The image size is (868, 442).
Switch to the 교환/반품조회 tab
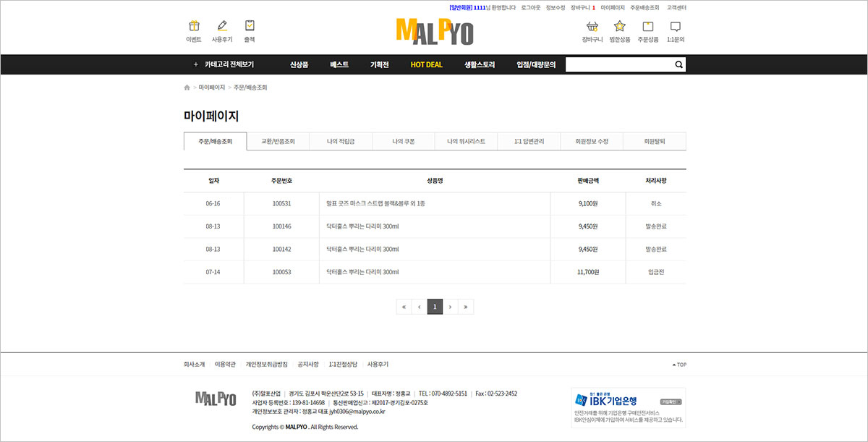(278, 141)
